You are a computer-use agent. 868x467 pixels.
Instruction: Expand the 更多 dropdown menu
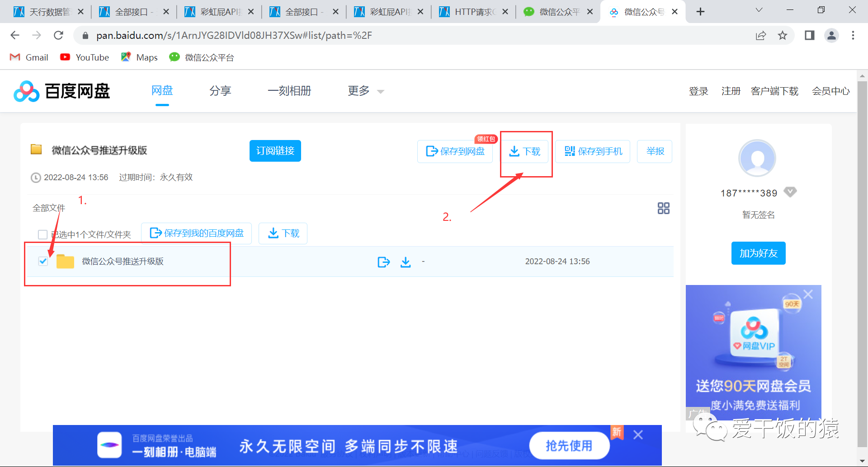pyautogui.click(x=366, y=91)
